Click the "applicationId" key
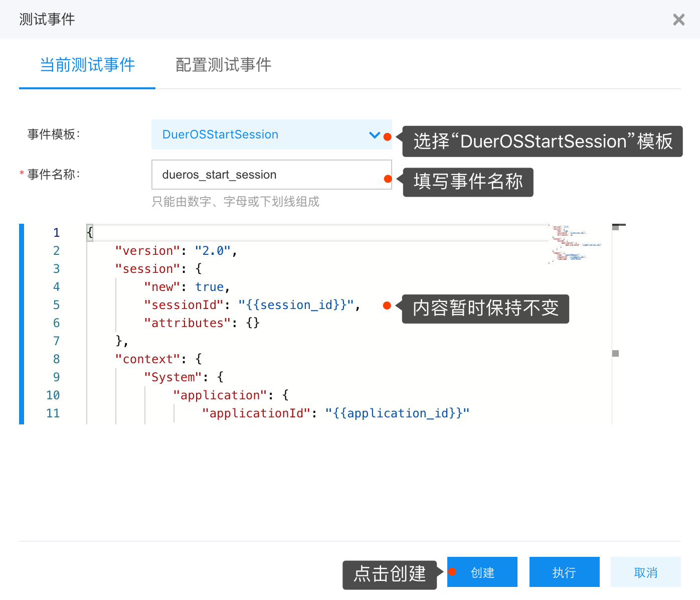Screen dimensions: 700x600 [x=256, y=413]
